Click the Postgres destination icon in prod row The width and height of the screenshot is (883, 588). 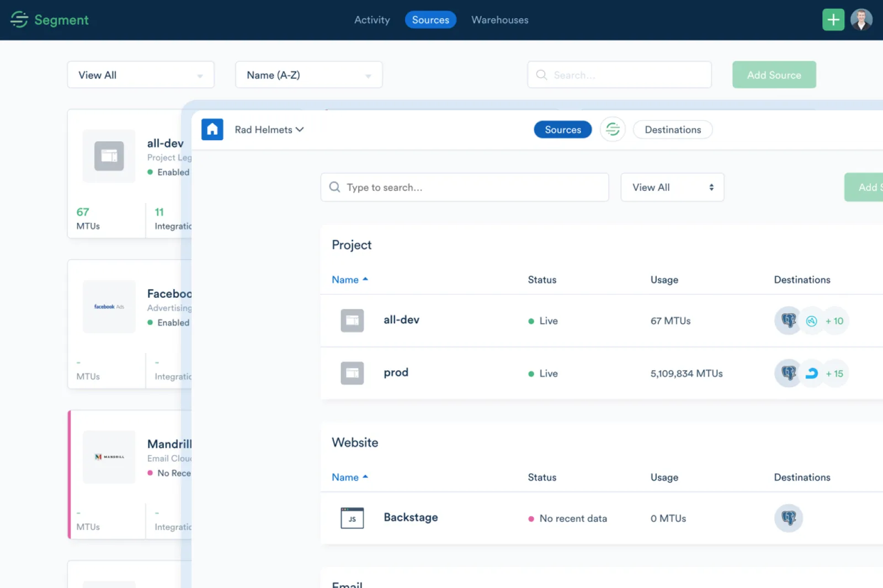(x=789, y=373)
